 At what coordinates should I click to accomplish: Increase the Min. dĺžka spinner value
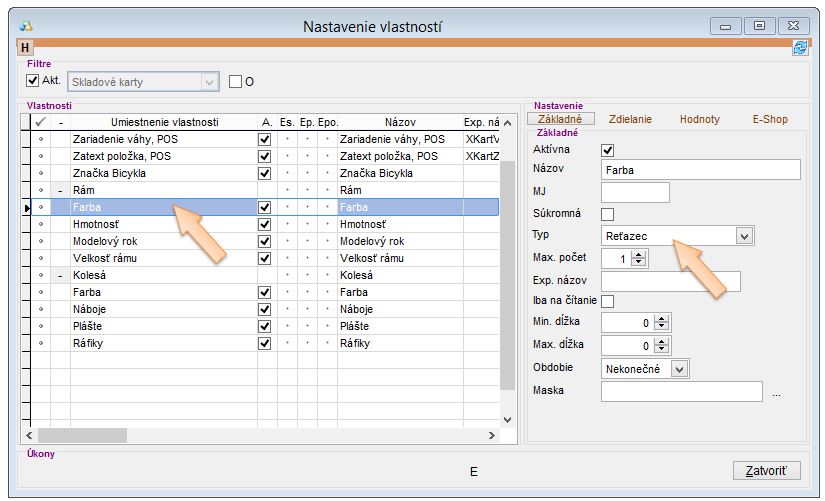[661, 318]
